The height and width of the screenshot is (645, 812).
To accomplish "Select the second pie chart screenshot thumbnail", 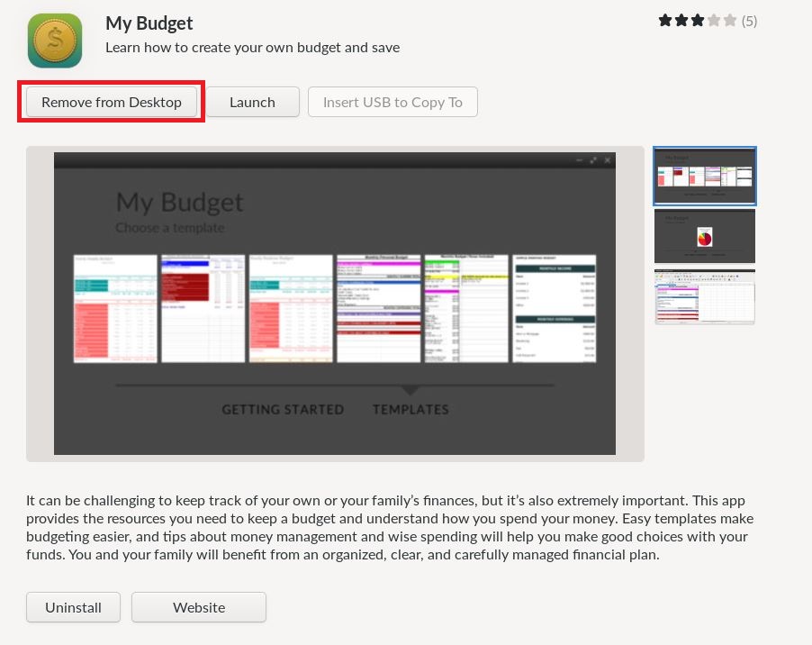I will [705, 236].
